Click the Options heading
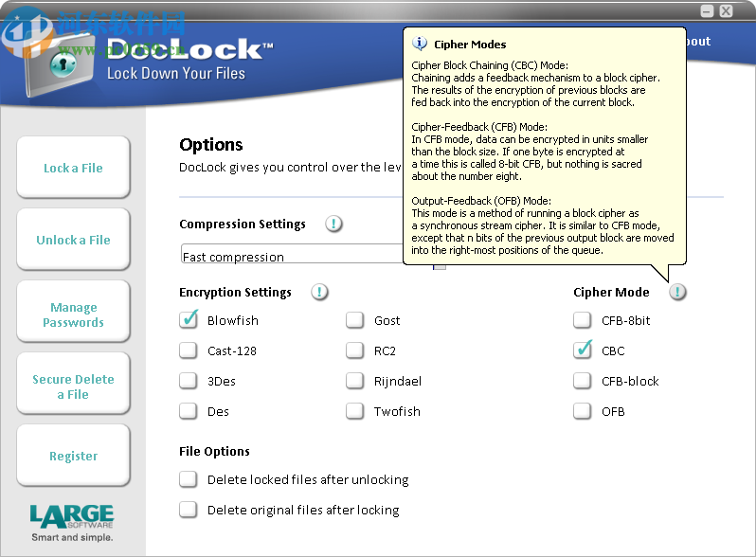 tap(211, 145)
